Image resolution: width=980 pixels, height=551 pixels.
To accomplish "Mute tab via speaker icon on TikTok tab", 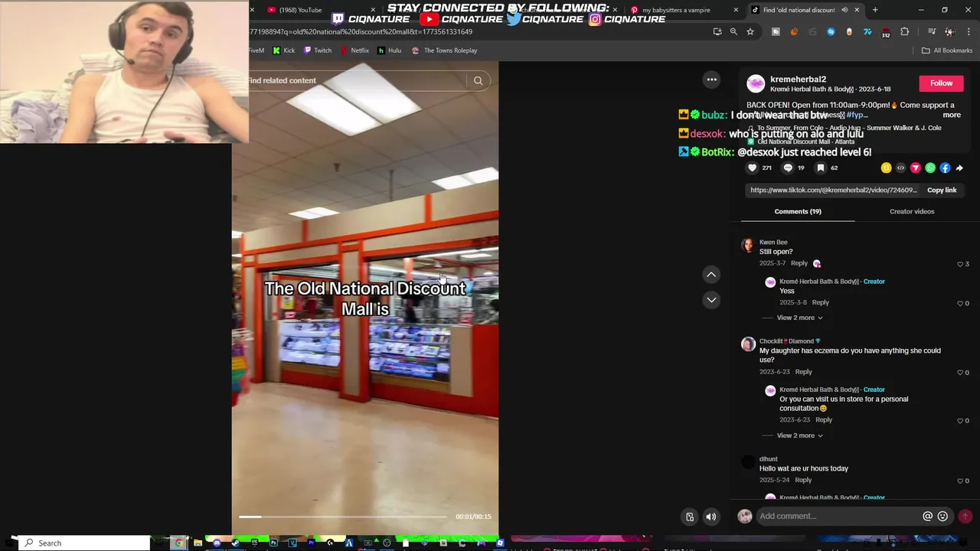I will (844, 10).
